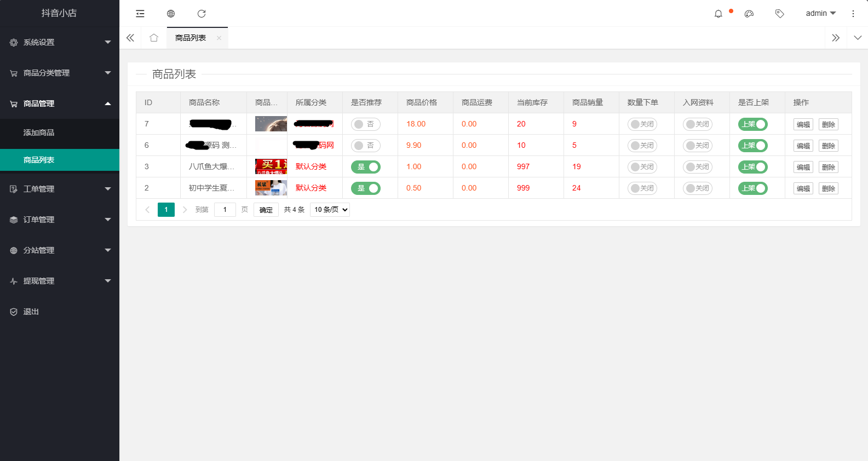Screen dimensions: 868x461
Task: Open the 10 条/页 page size dropdown
Action: tap(330, 210)
